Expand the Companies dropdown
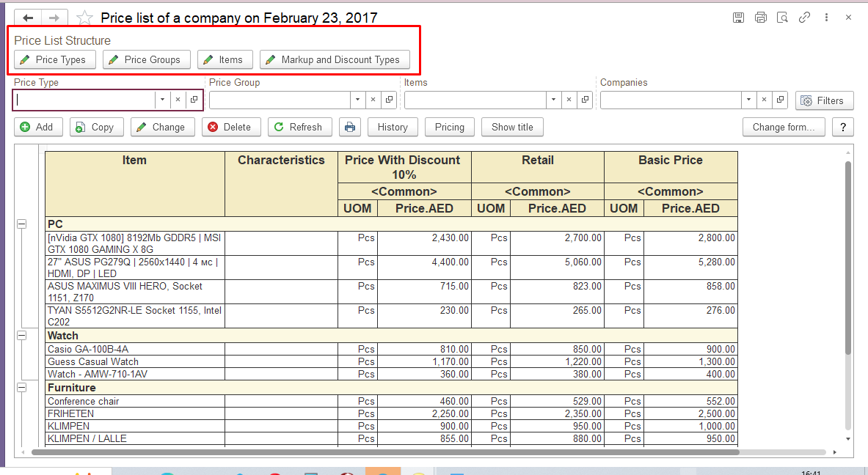 coord(748,100)
